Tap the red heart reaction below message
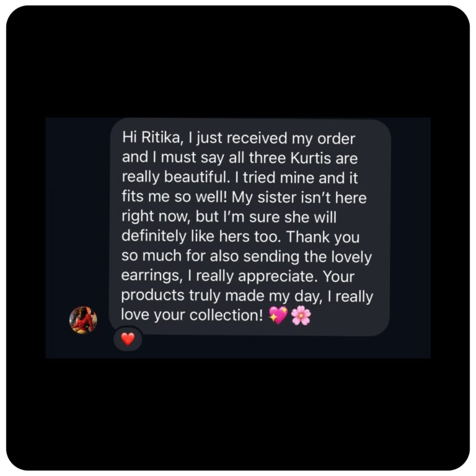This screenshot has width=476, height=476. 128,339
